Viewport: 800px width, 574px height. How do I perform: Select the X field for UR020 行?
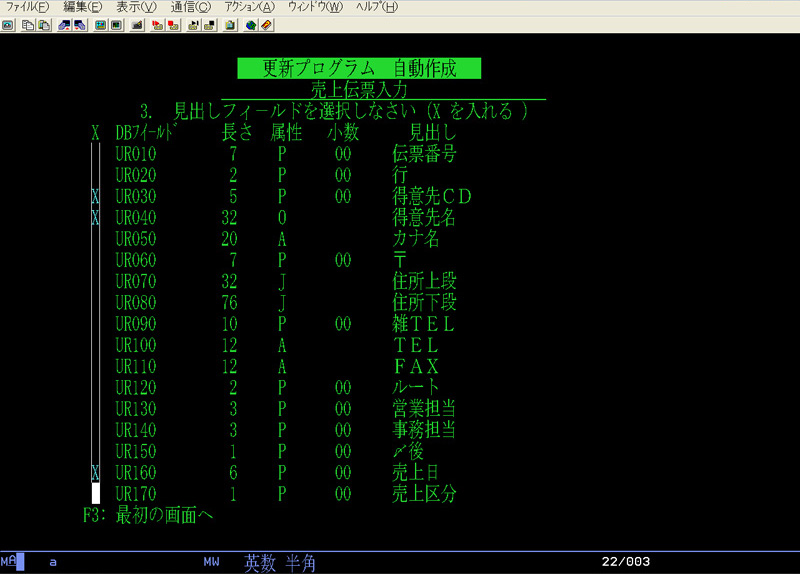tap(95, 176)
